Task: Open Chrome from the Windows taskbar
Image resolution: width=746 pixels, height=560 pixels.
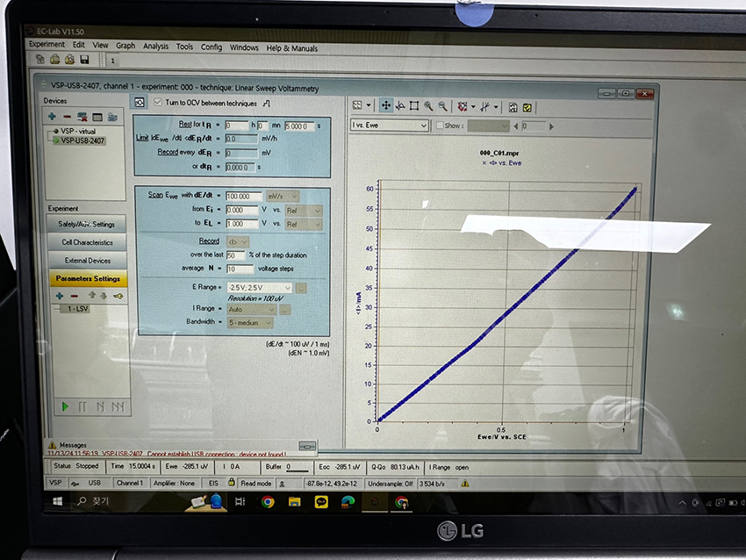Action: click(x=268, y=502)
